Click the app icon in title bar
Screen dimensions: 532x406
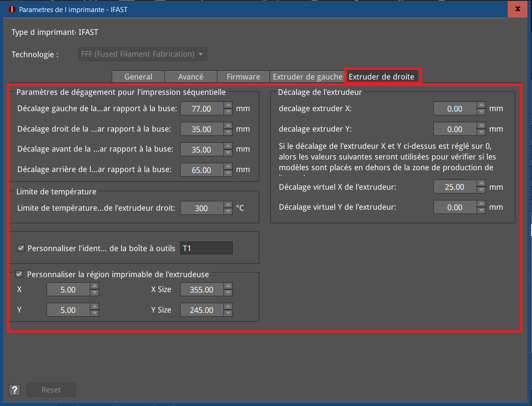(12, 9)
